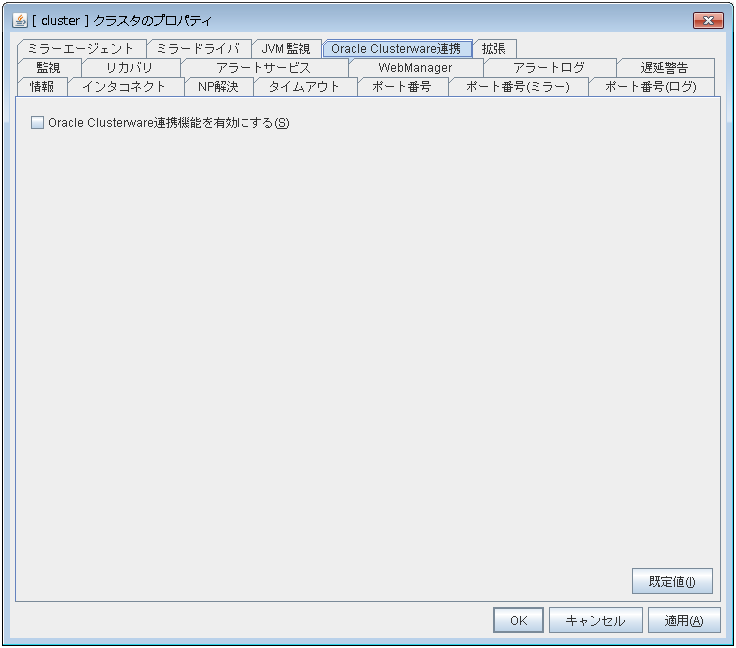Open the 遅延警告 tab
736x648 pixels.
tap(665, 68)
